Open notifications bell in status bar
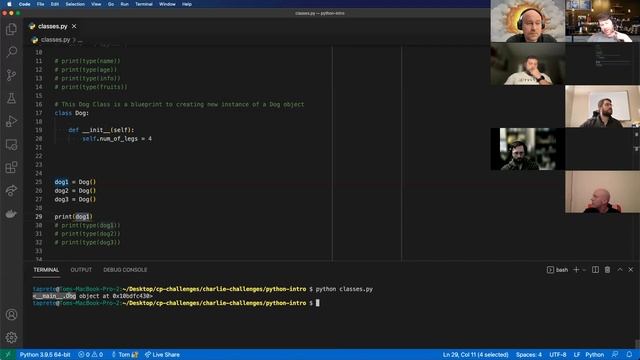Image resolution: width=640 pixels, height=360 pixels. click(629, 355)
